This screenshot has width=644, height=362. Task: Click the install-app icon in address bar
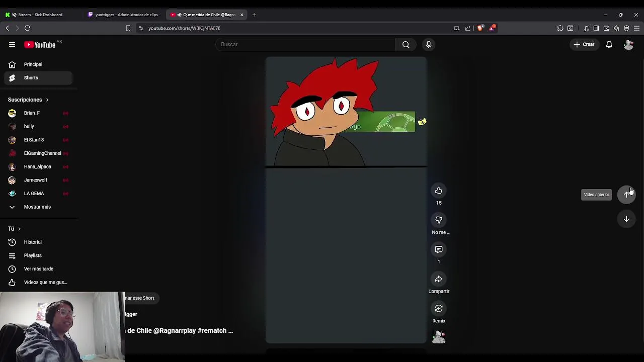[456, 28]
